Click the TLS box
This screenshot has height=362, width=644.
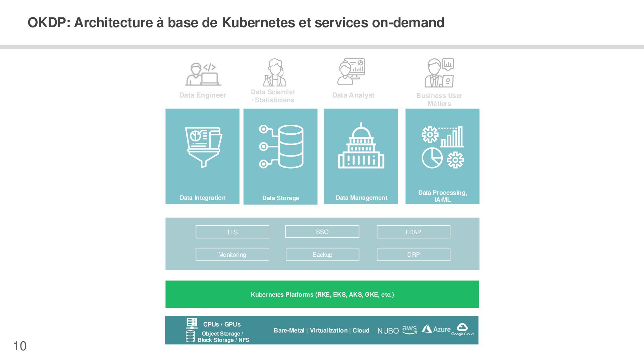(232, 232)
